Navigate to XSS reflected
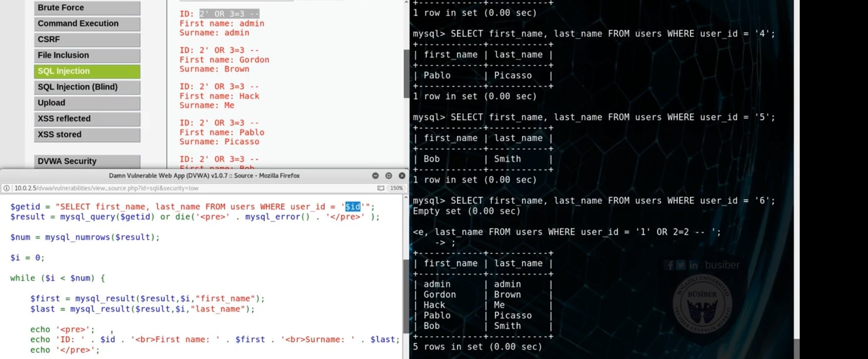Viewport: 868px width, 359px height. (87, 119)
